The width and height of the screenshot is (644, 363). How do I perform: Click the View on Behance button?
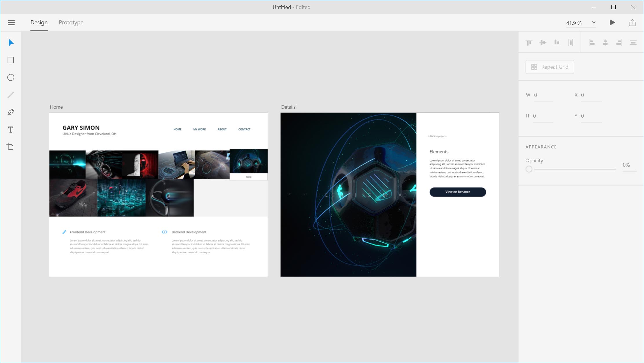click(457, 192)
